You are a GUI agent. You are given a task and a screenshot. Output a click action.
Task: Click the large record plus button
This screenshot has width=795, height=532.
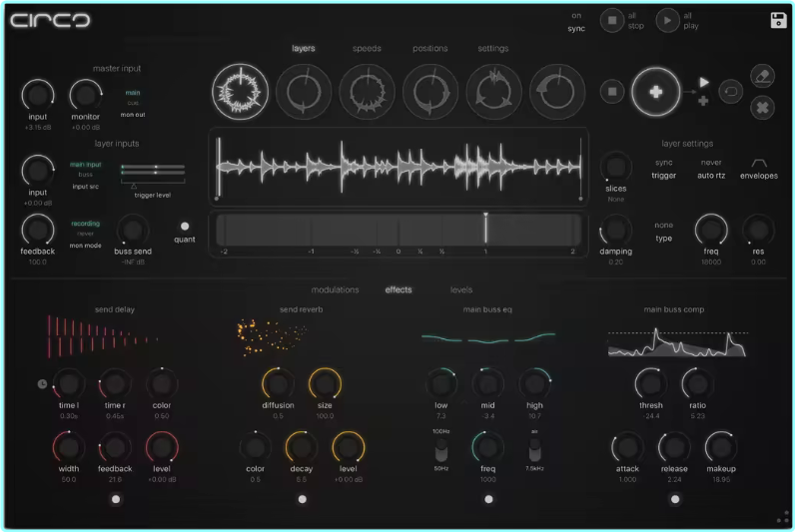(x=655, y=92)
